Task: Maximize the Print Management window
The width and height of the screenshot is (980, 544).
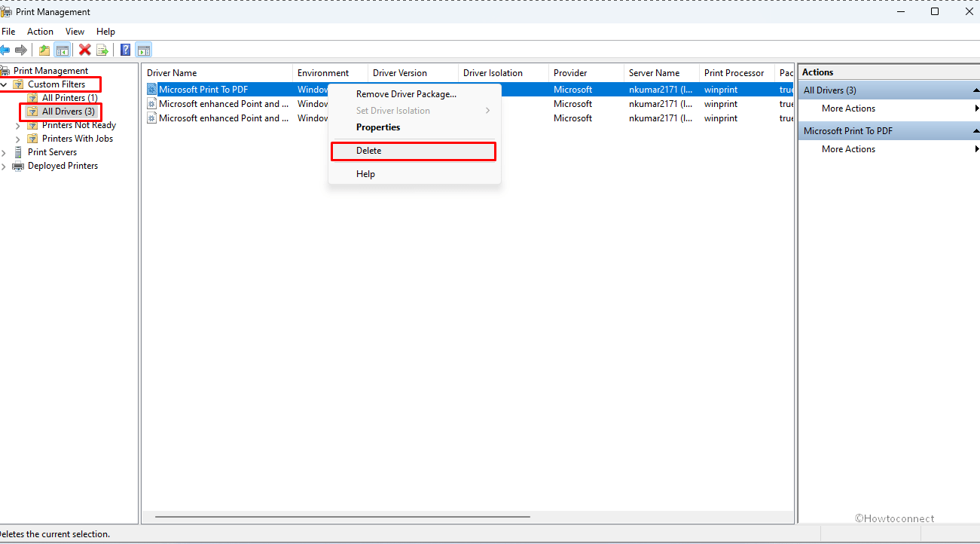Action: point(935,11)
